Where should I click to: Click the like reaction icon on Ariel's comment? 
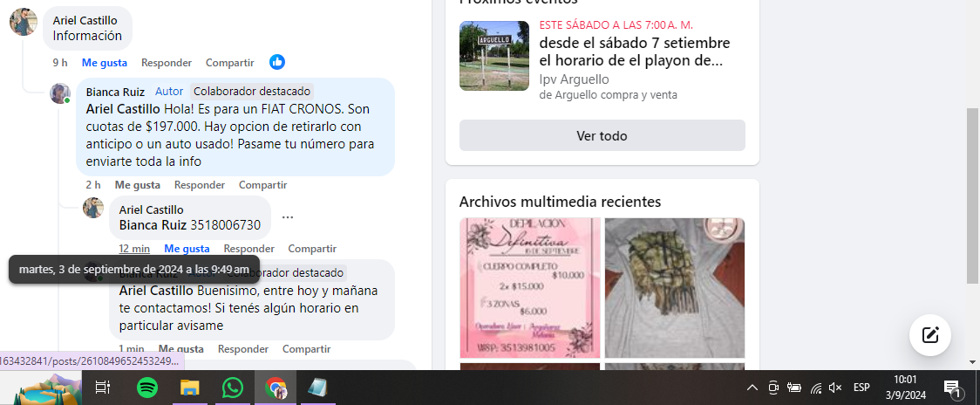tap(277, 62)
